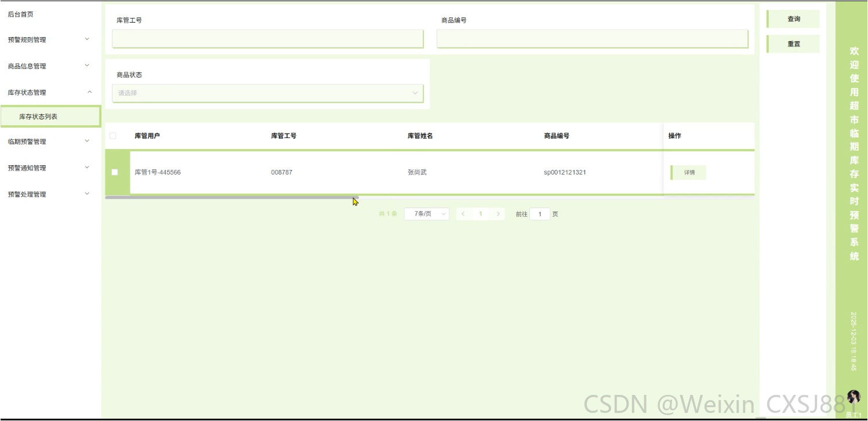Open the 临期预警管理 sidebar menu
868x421 pixels.
pos(50,141)
